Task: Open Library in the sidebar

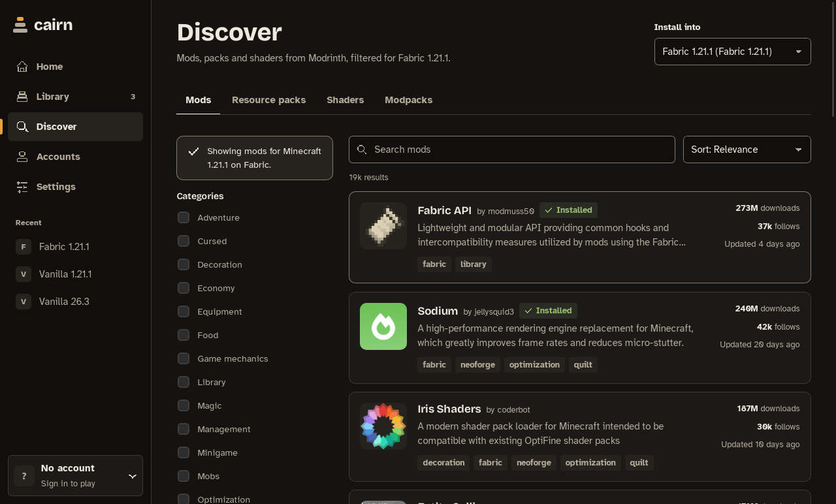Action: (75, 97)
